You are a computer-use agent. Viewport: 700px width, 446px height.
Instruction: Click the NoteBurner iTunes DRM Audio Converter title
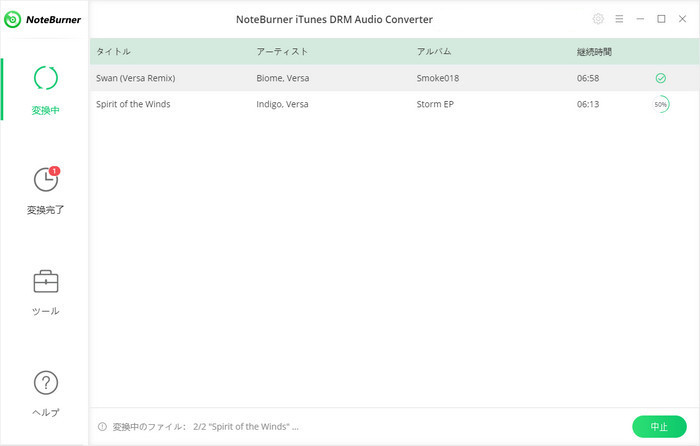tap(334, 20)
